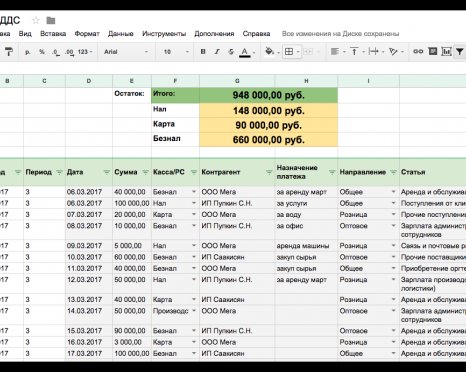Image resolution: width=466 pixels, height=372 pixels.
Task: Click the percent format button
Action: tap(42, 52)
